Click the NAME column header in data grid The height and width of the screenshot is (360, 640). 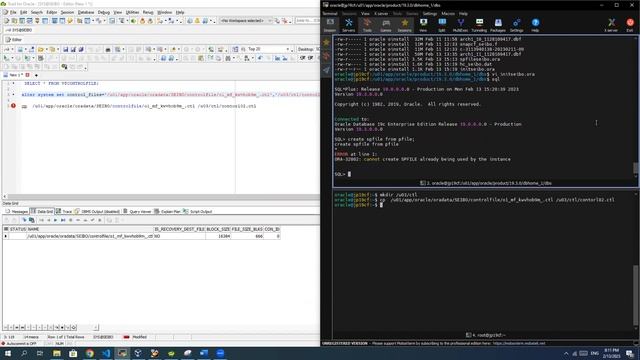pyautogui.click(x=91, y=229)
